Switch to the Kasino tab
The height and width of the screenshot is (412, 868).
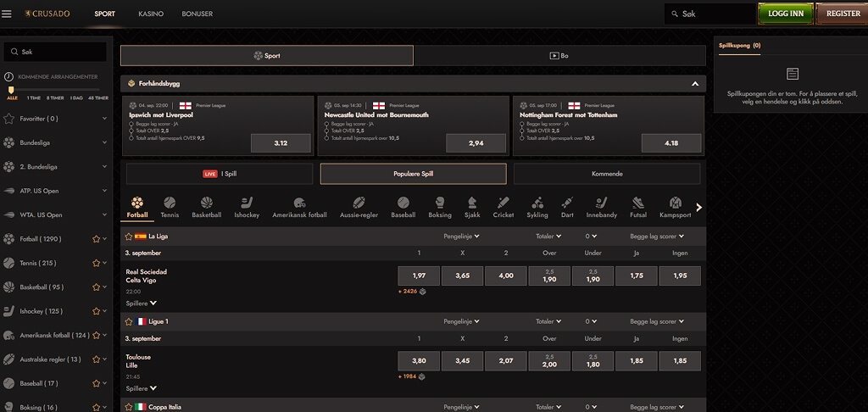tap(151, 14)
